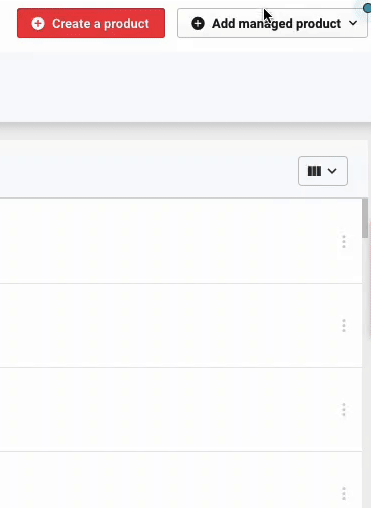Screen dimensions: 371x508
Task: Click the table toolbar strip beside column selector
Action: coord(147,171)
